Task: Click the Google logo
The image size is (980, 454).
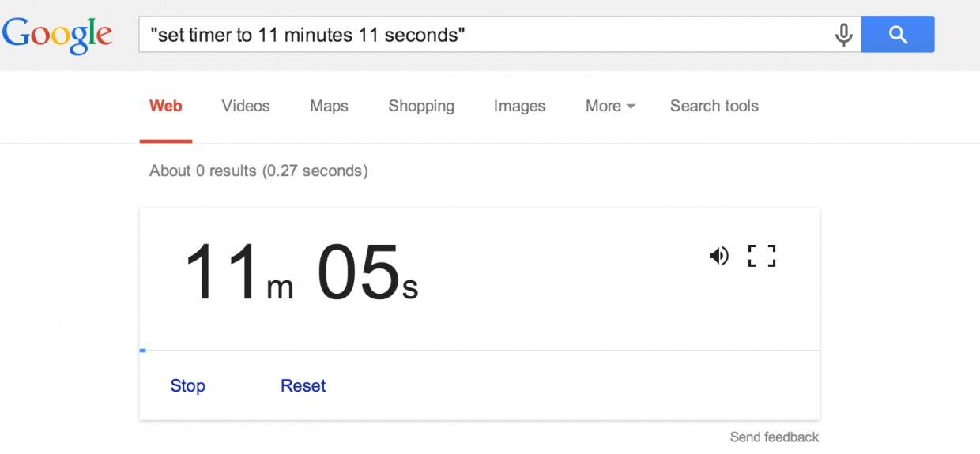Action: click(57, 35)
